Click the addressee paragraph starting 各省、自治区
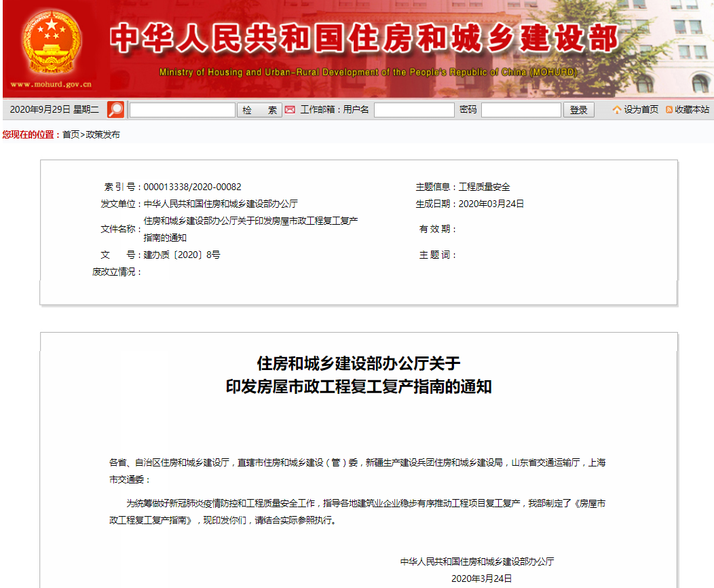The image size is (714, 588). click(x=358, y=471)
